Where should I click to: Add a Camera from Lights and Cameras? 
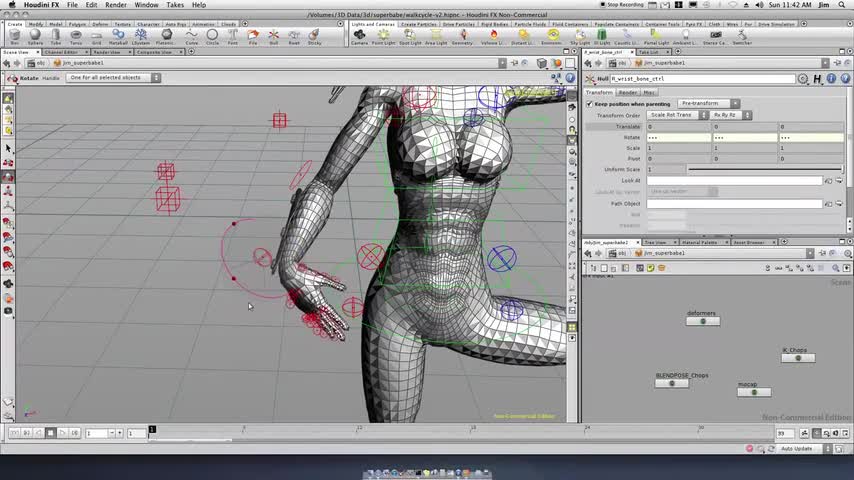coord(359,36)
